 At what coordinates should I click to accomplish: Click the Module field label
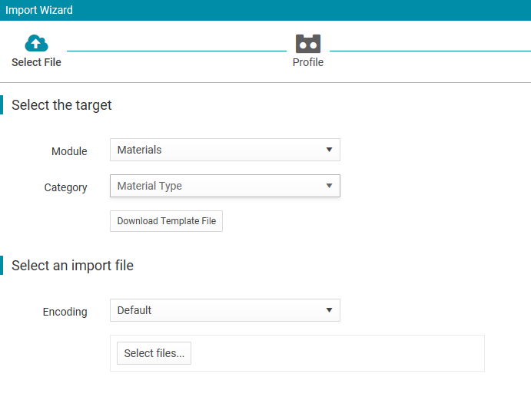[69, 151]
